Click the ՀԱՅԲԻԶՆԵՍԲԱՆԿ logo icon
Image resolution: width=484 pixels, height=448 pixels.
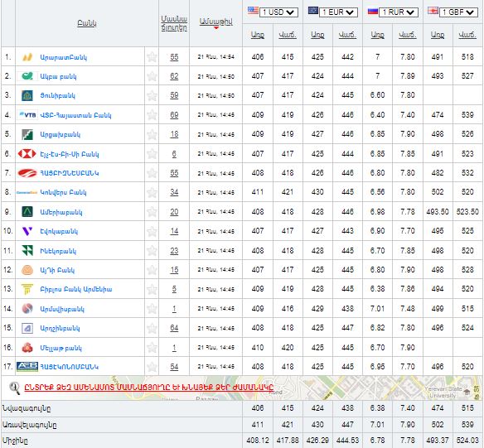click(x=27, y=173)
